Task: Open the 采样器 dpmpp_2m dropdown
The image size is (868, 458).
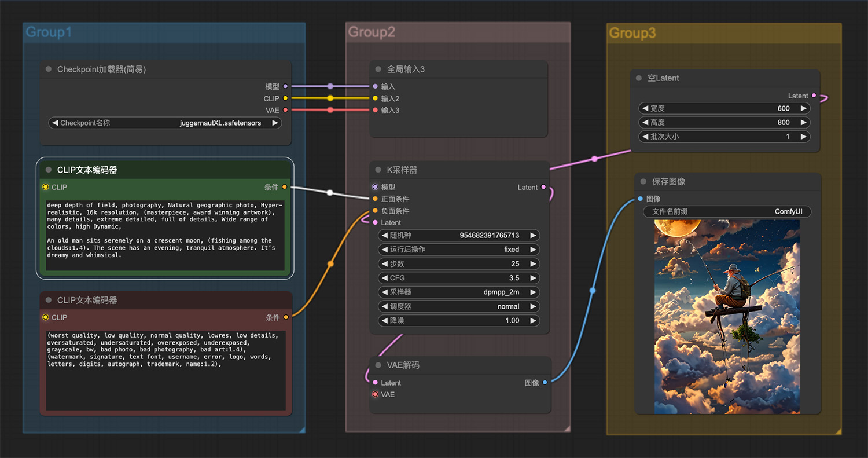Action: coord(458,292)
